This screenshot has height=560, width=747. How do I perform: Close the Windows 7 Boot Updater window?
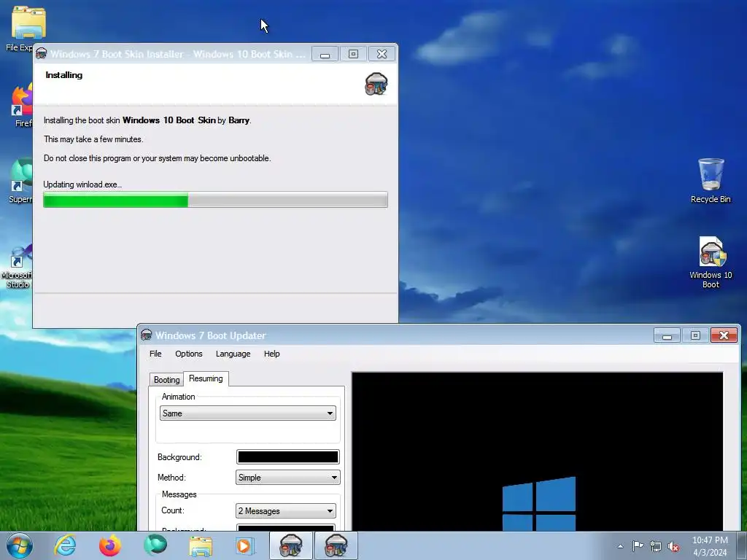tap(724, 335)
